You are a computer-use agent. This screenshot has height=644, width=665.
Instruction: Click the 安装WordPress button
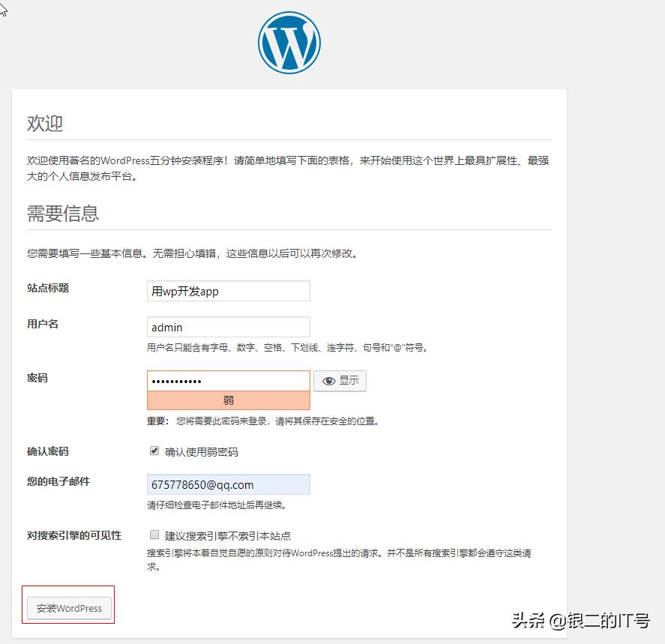click(67, 608)
